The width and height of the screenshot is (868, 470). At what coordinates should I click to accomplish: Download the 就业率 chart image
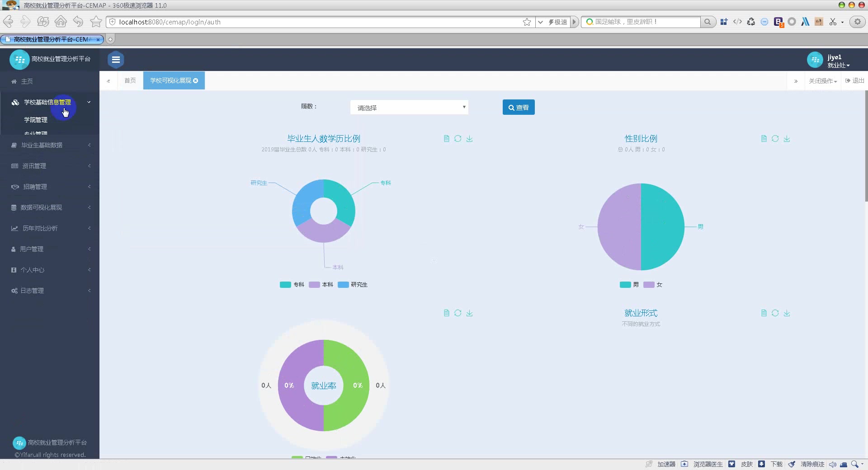click(470, 313)
